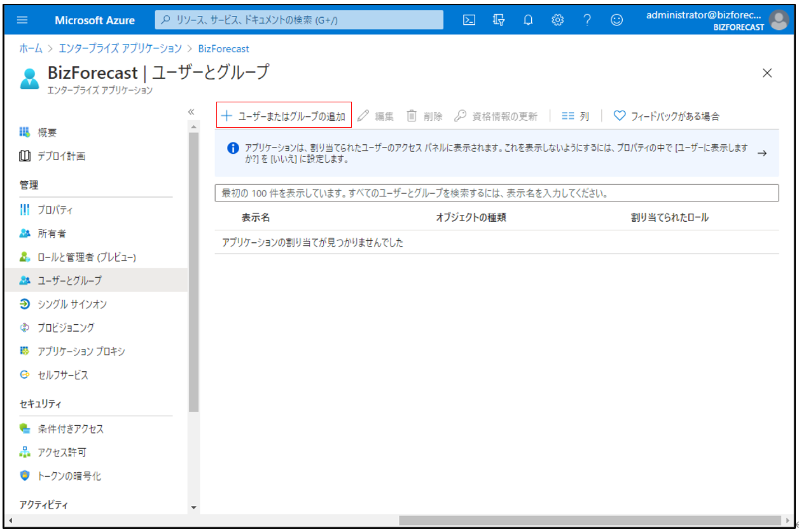The image size is (799, 532).
Task: Open the 列 column chooser
Action: pyautogui.click(x=576, y=116)
